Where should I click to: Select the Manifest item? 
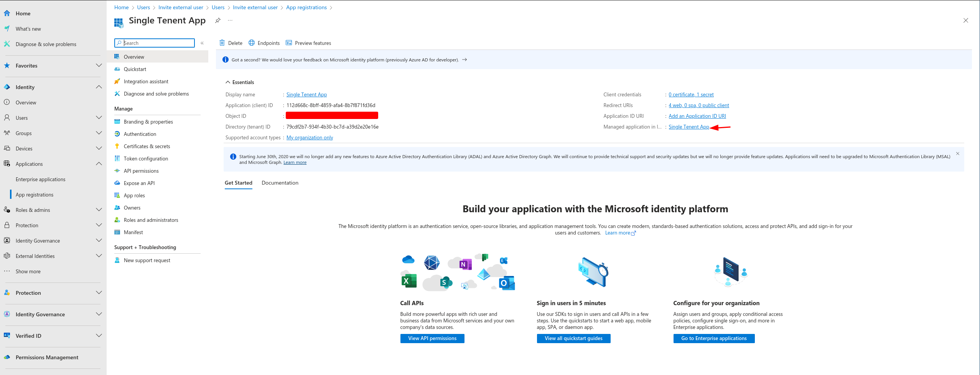(x=133, y=232)
